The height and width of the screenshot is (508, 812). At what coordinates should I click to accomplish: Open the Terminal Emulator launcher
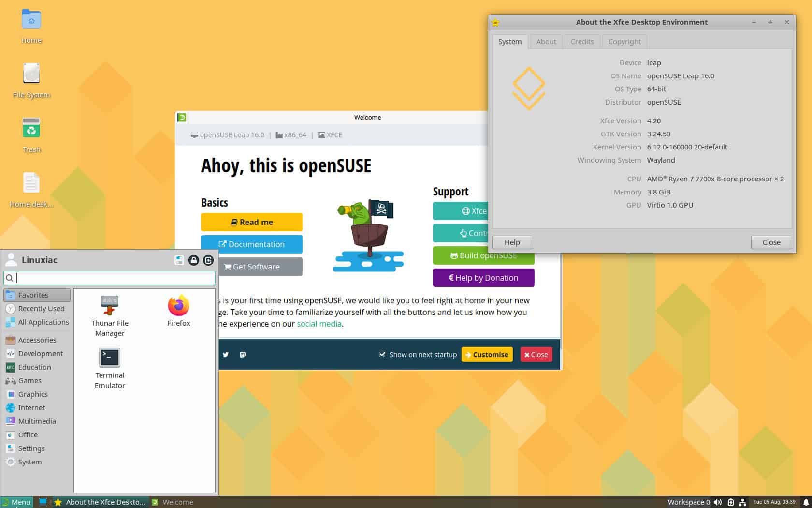(x=110, y=368)
